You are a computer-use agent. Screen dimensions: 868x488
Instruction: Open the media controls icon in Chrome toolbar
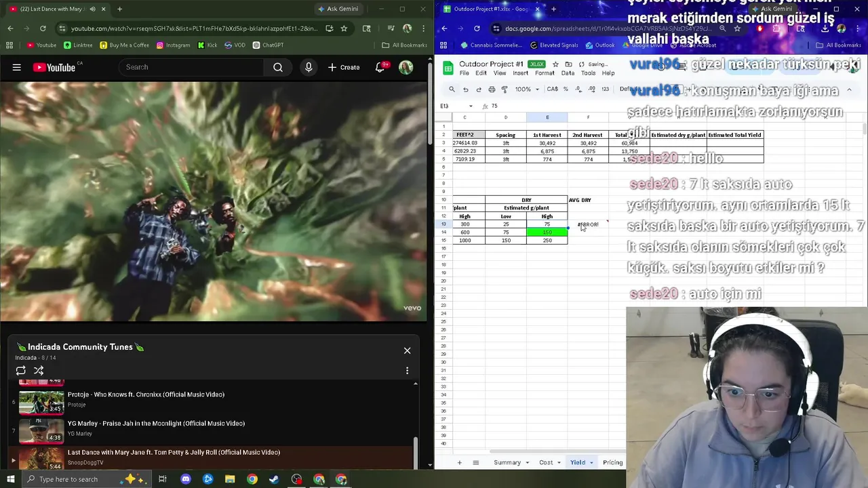pos(390,28)
